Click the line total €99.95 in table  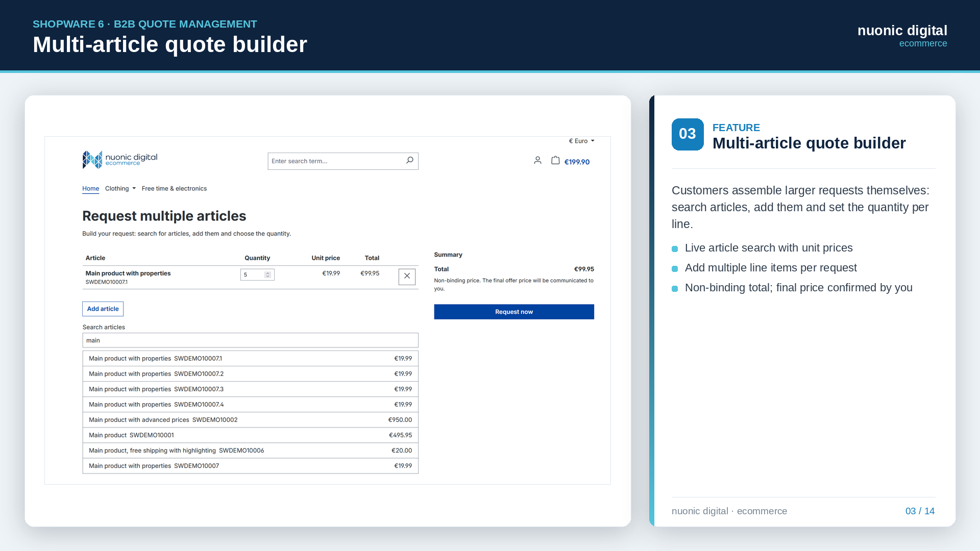(x=370, y=273)
